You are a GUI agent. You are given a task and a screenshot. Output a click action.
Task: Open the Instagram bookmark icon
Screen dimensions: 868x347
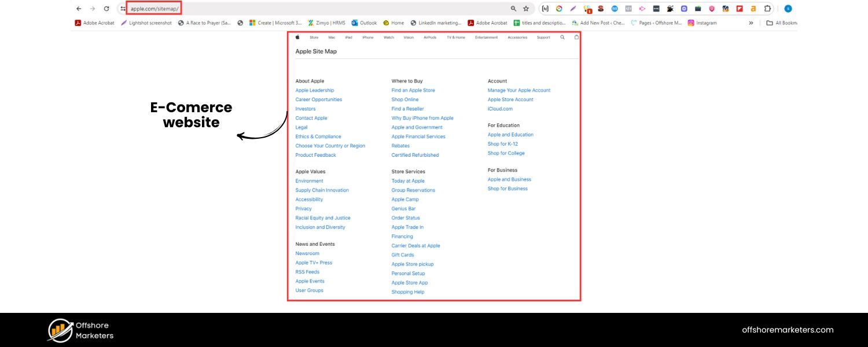point(692,23)
